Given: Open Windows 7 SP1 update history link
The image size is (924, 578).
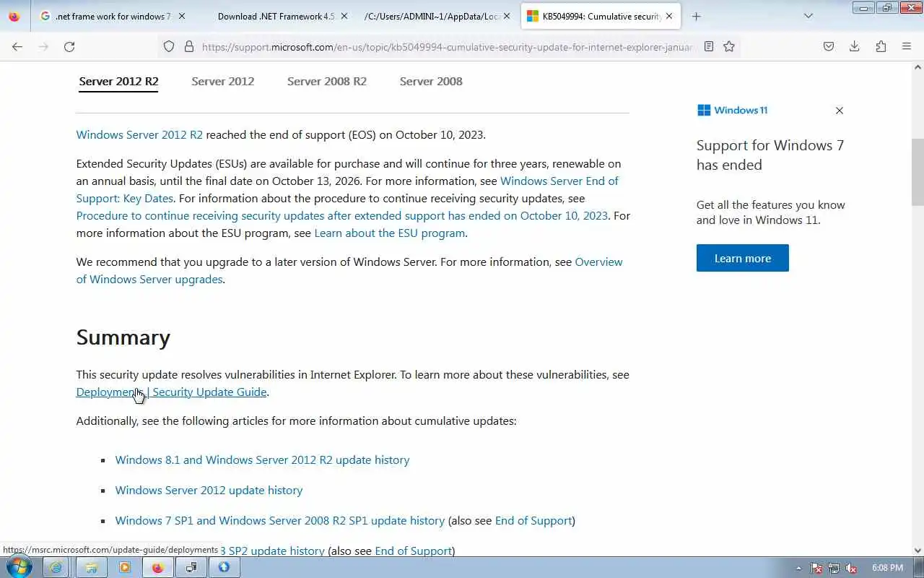Looking at the screenshot, I should (279, 520).
